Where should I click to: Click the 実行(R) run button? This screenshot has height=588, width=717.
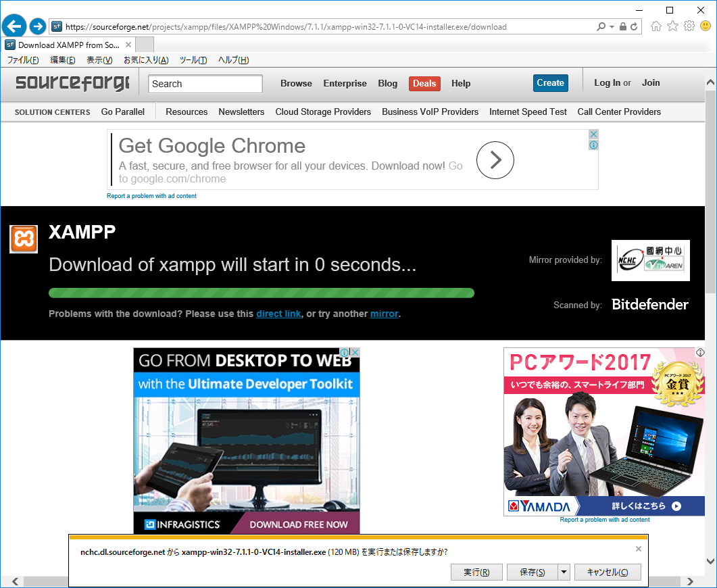tap(476, 572)
